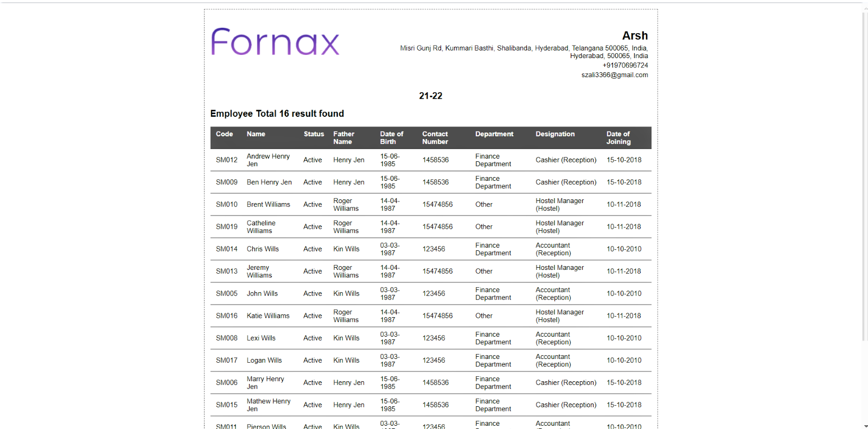Select employee code SM014
Viewport: 868px width, 429px height.
point(227,249)
